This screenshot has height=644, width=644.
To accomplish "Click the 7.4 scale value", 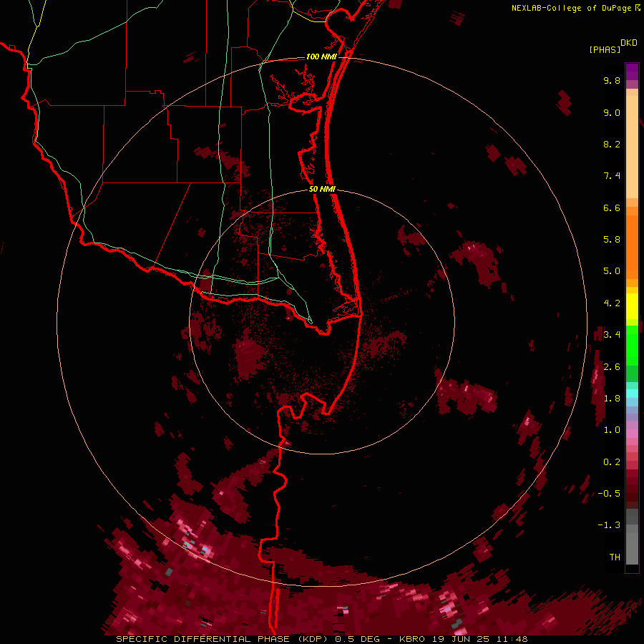I will pos(612,176).
